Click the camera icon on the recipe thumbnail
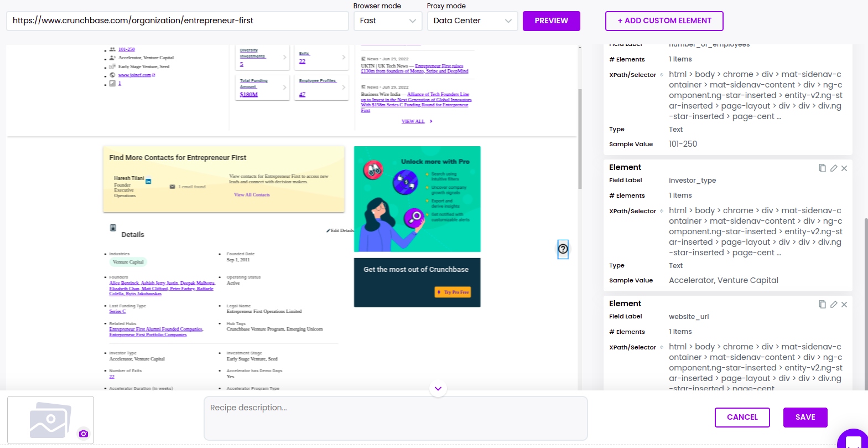Image resolution: width=868 pixels, height=448 pixels. tap(84, 434)
